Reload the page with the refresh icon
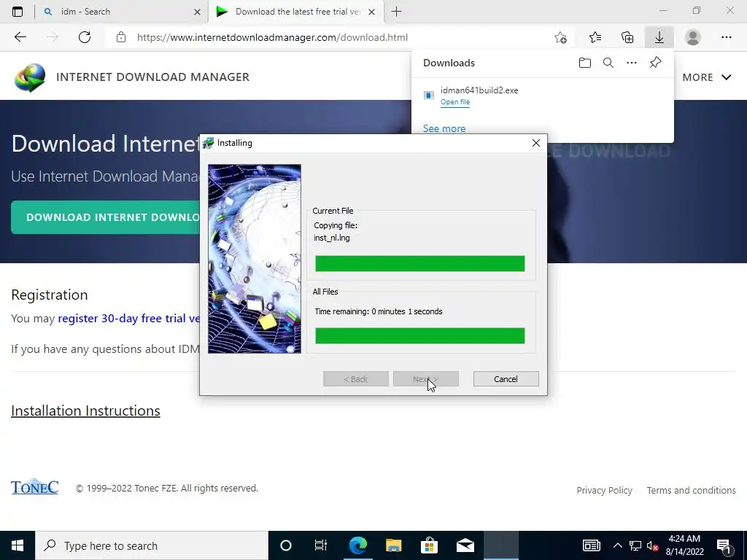The width and height of the screenshot is (747, 560). tap(85, 37)
